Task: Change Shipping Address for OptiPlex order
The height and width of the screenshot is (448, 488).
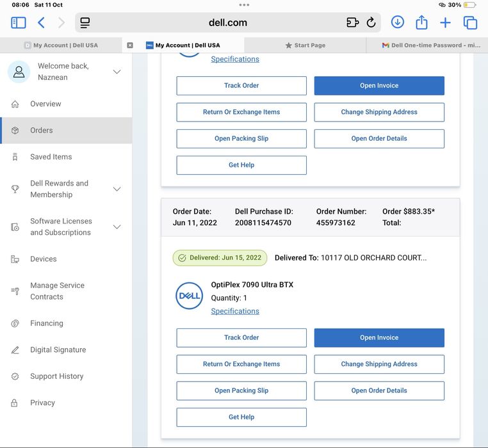Action: click(x=379, y=364)
